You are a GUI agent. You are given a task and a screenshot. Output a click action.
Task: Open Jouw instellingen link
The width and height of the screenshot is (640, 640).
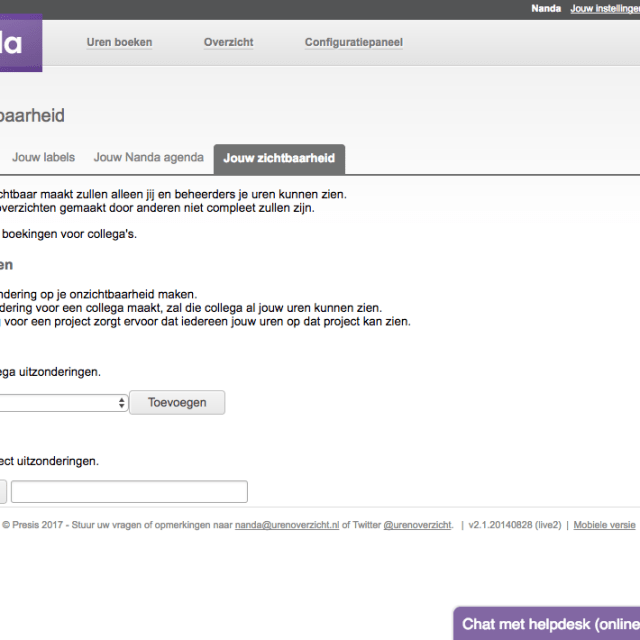click(605, 8)
